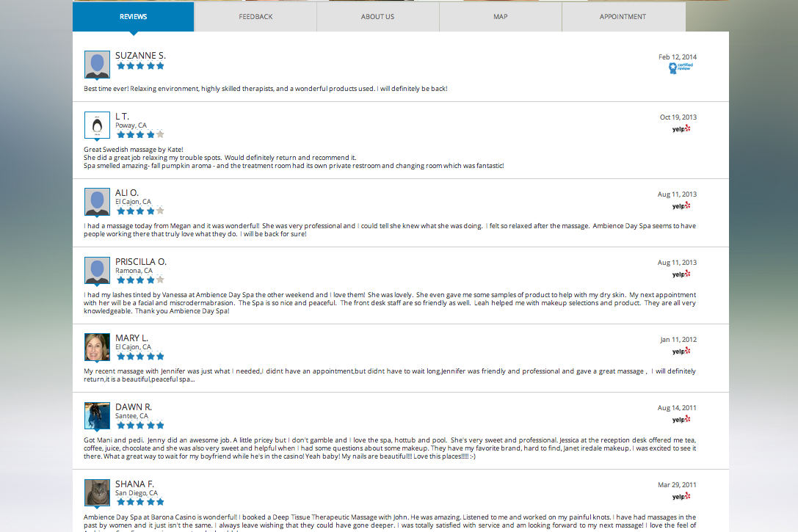Click the certified review badge for Suzanne S.
The image size is (798, 532).
point(681,68)
